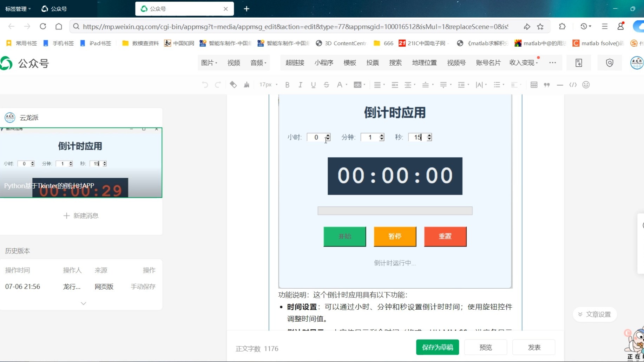The image size is (644, 362).
Task: Open the font color dropdown
Action: pyautogui.click(x=342, y=85)
